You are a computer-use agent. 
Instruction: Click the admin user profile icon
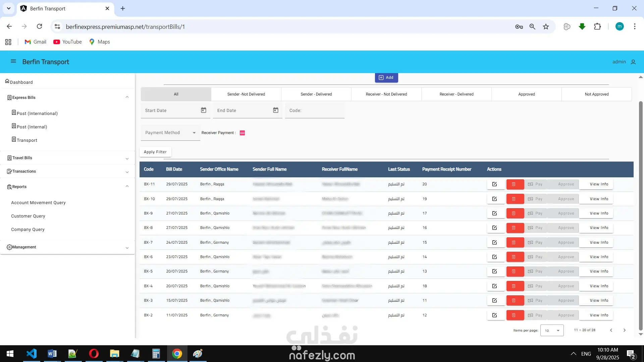pos(633,62)
